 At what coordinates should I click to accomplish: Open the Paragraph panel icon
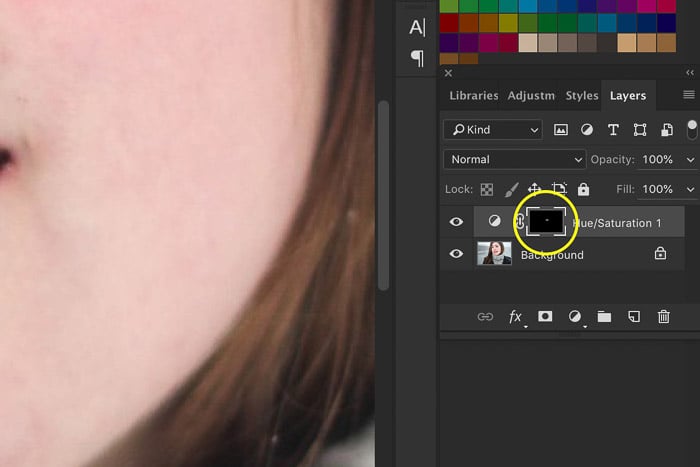tap(417, 58)
